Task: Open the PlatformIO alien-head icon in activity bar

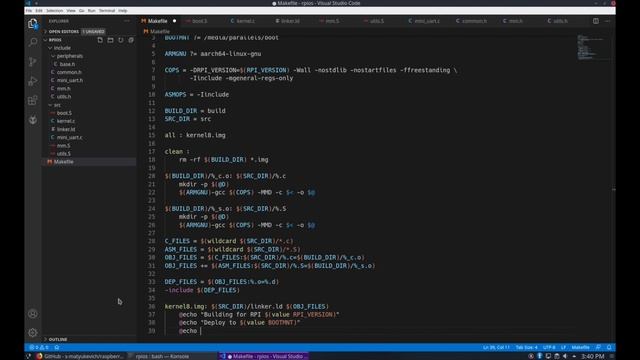Action: (33, 120)
